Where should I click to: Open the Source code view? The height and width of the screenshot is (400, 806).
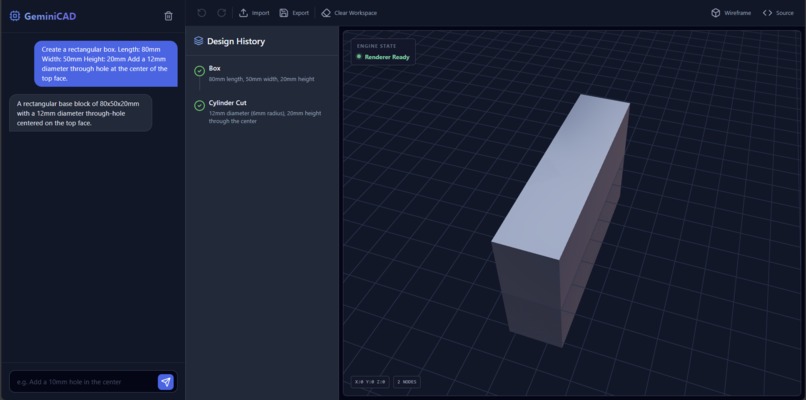[778, 13]
